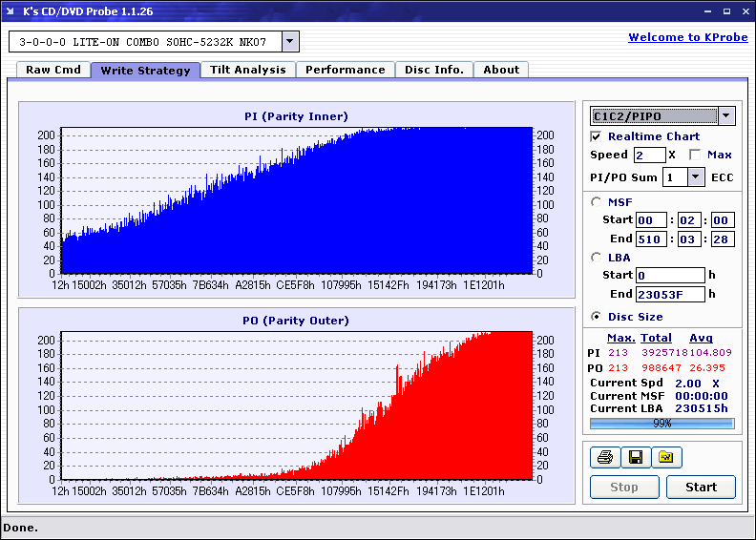Click the ECC label
The image size is (756, 540).
pos(723,177)
